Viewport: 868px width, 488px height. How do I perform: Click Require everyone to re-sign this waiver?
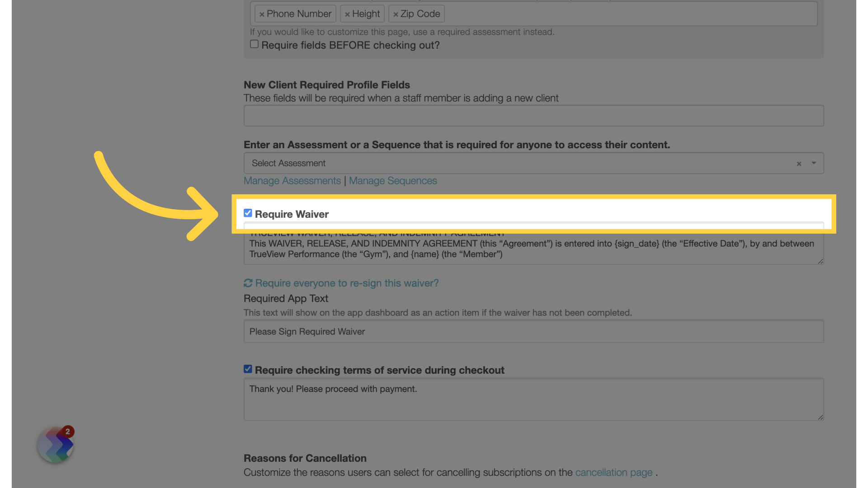[346, 283]
